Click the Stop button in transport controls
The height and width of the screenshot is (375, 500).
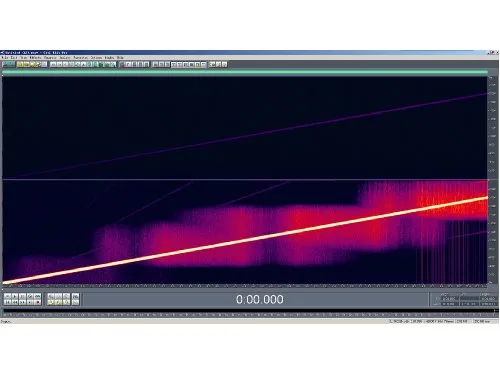click(x=7, y=296)
